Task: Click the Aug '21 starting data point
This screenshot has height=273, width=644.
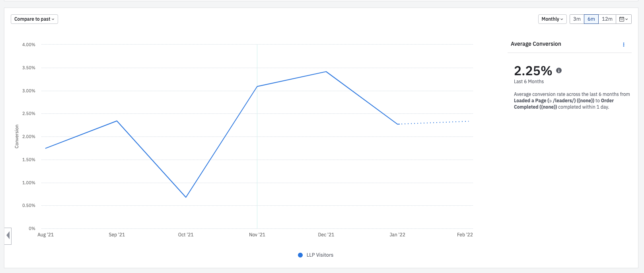Action: coord(46,148)
